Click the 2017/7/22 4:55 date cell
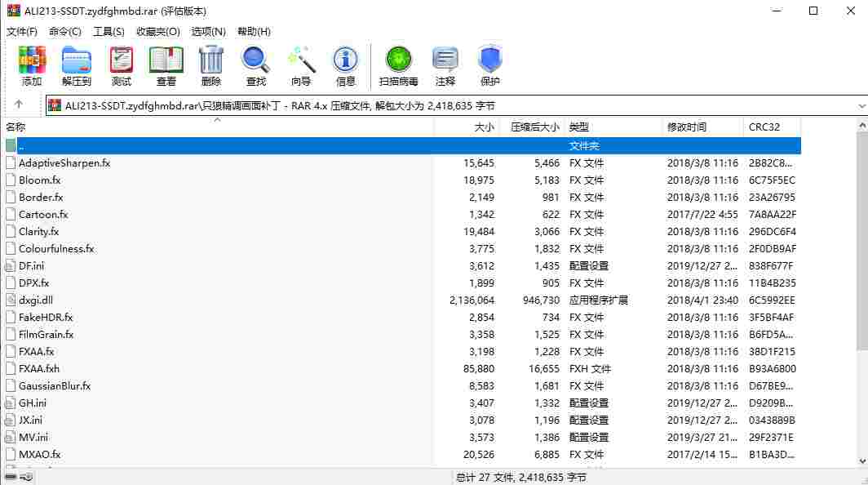 (x=702, y=215)
